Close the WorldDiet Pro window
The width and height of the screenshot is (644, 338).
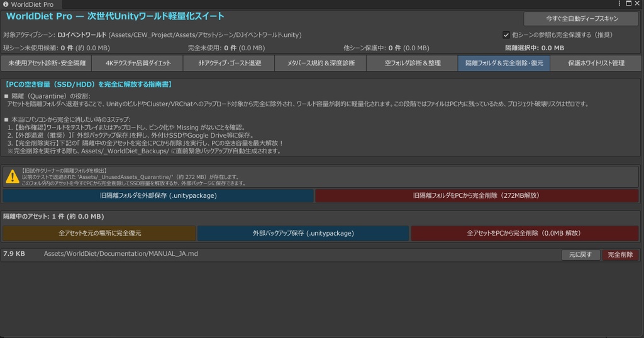click(x=638, y=3)
